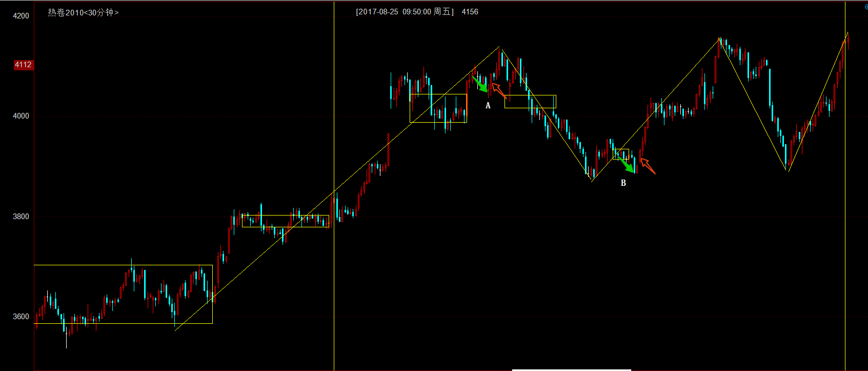
Task: Click the white vertical crosshair line
Action: (334, 282)
